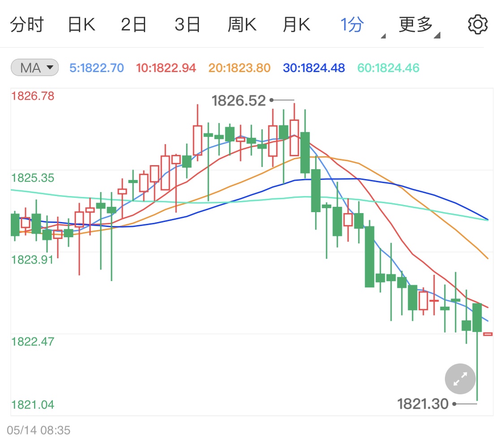Image resolution: width=504 pixels, height=444 pixels.
Task: Click the MA30 value 30:1824.48
Action: coord(314,68)
